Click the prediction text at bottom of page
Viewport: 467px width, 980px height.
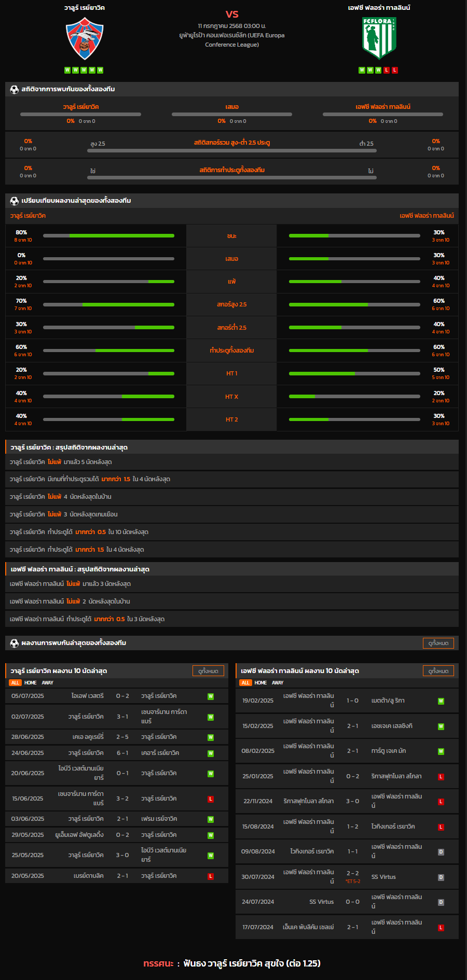pyautogui.click(x=232, y=963)
